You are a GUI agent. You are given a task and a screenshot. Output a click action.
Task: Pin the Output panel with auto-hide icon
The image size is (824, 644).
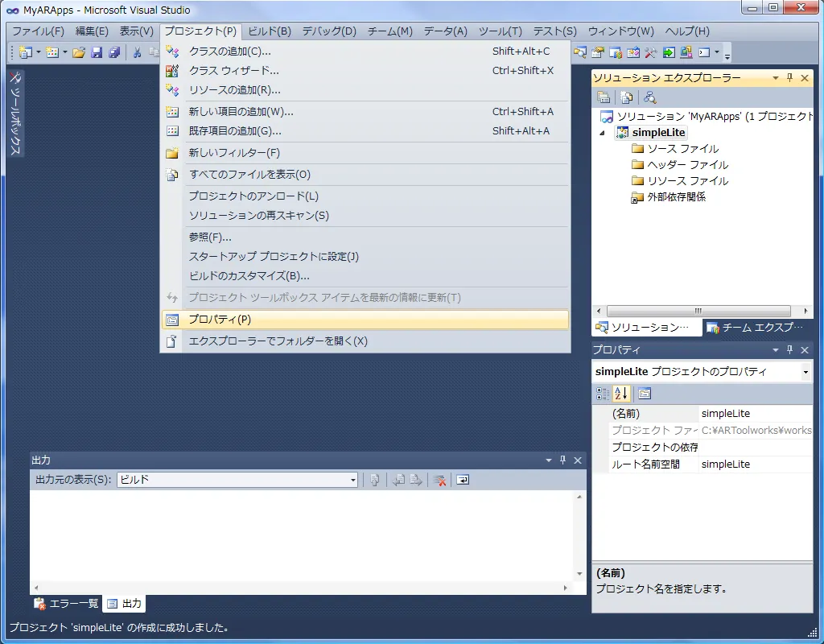click(562, 460)
